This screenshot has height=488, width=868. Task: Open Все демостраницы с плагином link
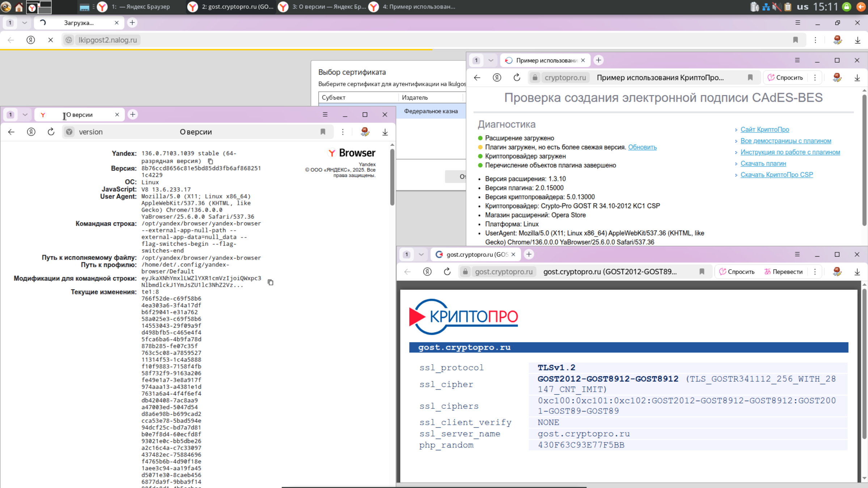click(786, 140)
